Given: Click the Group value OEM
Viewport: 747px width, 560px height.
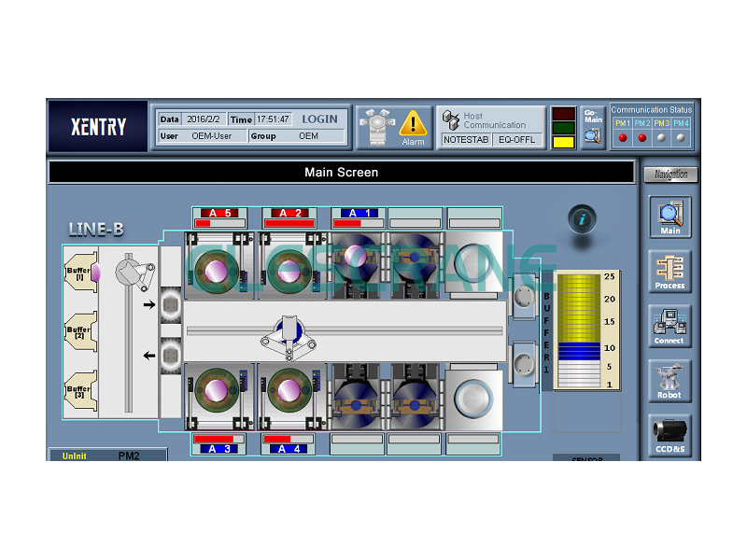Looking at the screenshot, I should click(308, 136).
